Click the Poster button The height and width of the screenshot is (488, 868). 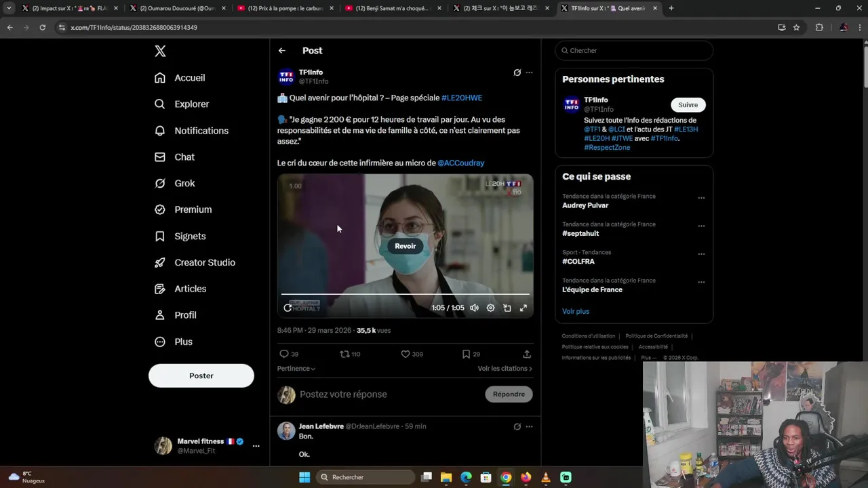(x=201, y=375)
